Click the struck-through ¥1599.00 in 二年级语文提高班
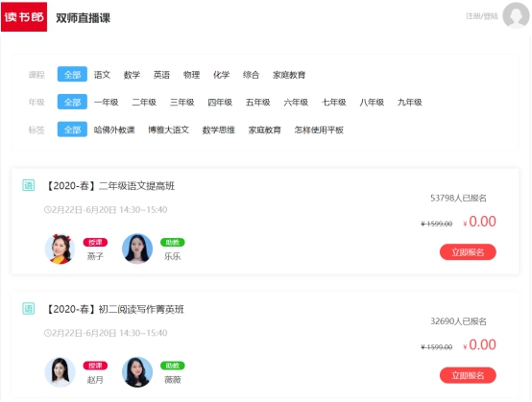The image size is (532, 402). coord(437,224)
